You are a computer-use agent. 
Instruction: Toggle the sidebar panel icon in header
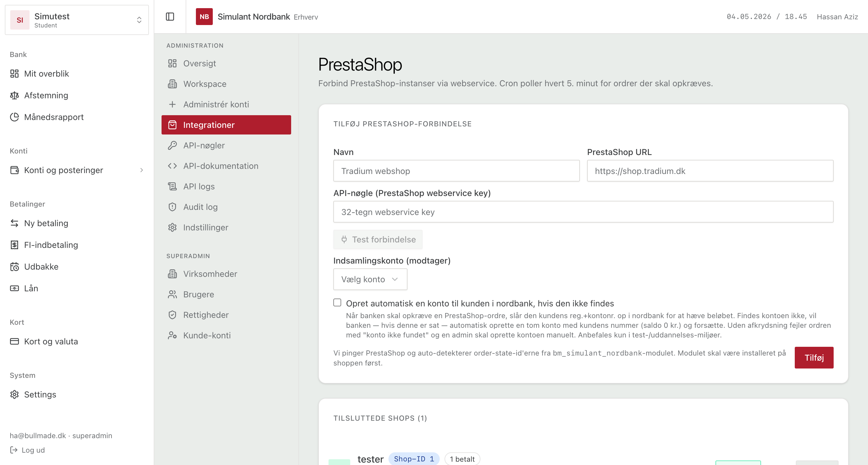(x=170, y=17)
